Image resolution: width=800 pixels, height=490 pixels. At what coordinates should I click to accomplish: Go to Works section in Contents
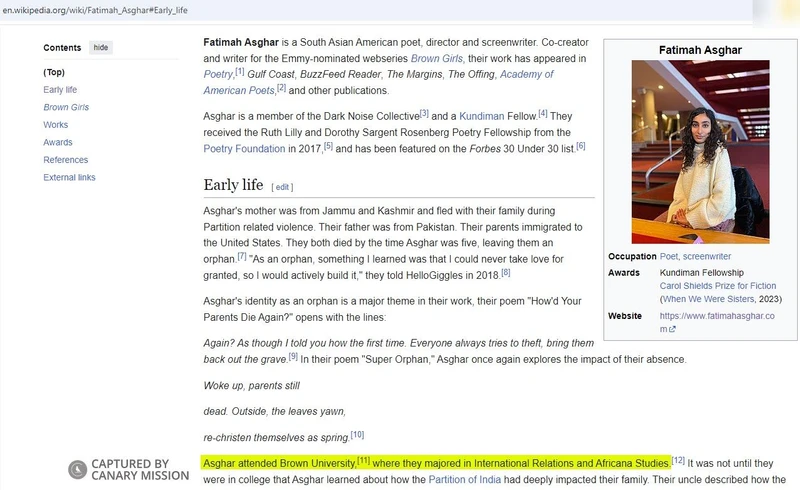[56, 125]
